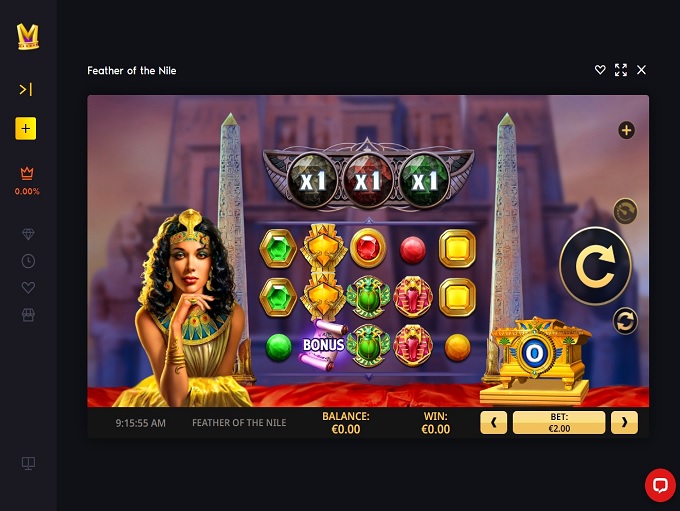Open the game menu plus icon
This screenshot has height=511, width=680.
coord(626,130)
